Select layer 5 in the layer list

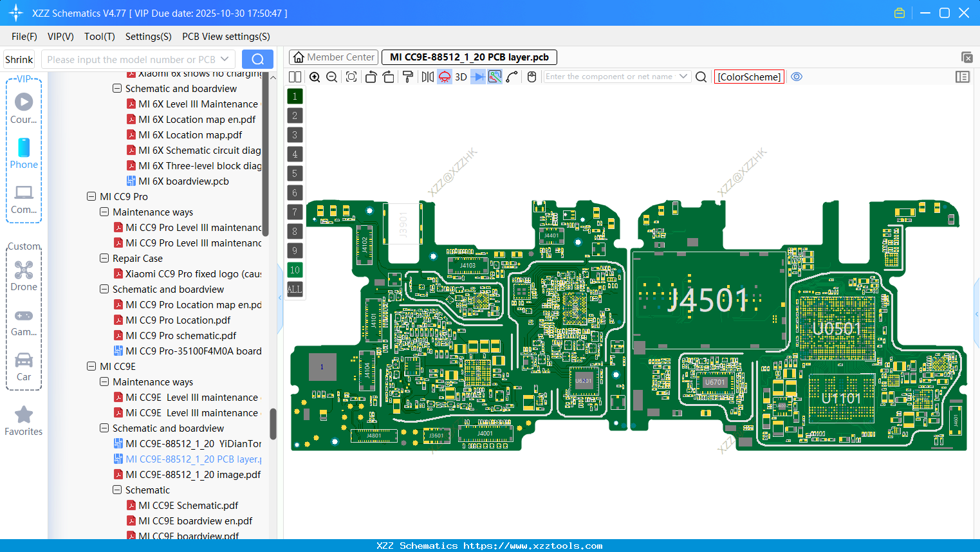(295, 173)
